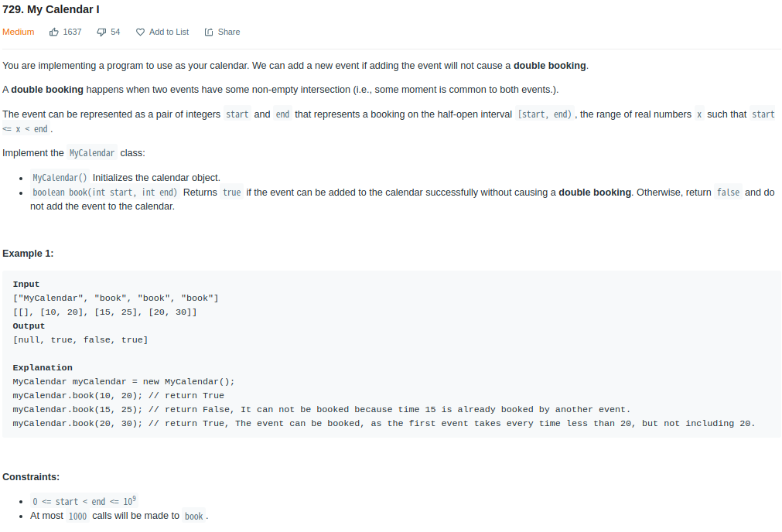Viewport: 782px width, 532px height.
Task: Click the 54 dislikes count
Action: 115,32
